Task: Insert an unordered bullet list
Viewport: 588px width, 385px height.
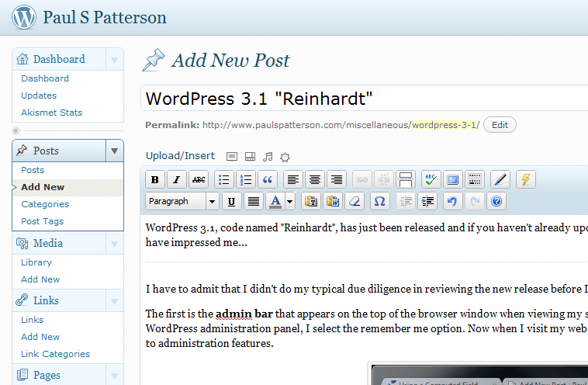Action: (224, 180)
